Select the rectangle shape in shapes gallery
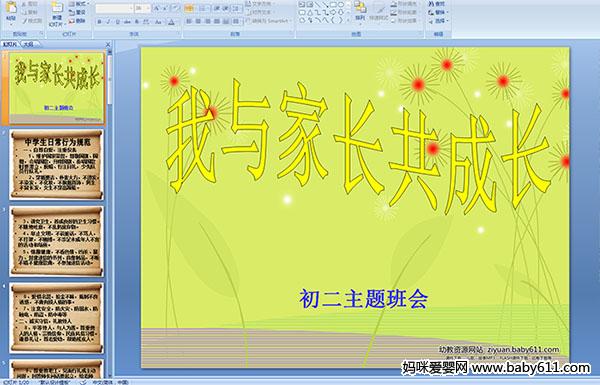Image resolution: width=600 pixels, height=385 pixels. tap(333, 4)
